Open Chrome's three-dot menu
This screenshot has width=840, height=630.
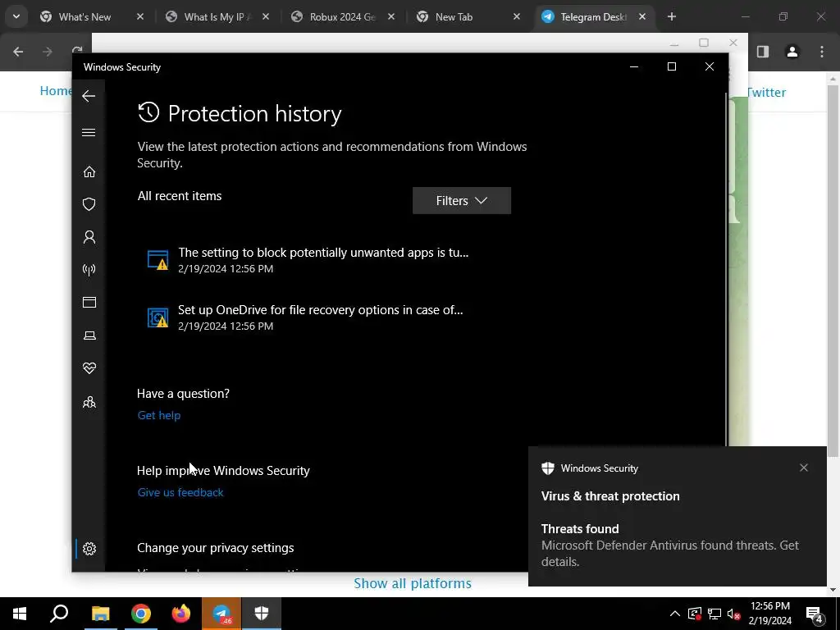(x=822, y=52)
